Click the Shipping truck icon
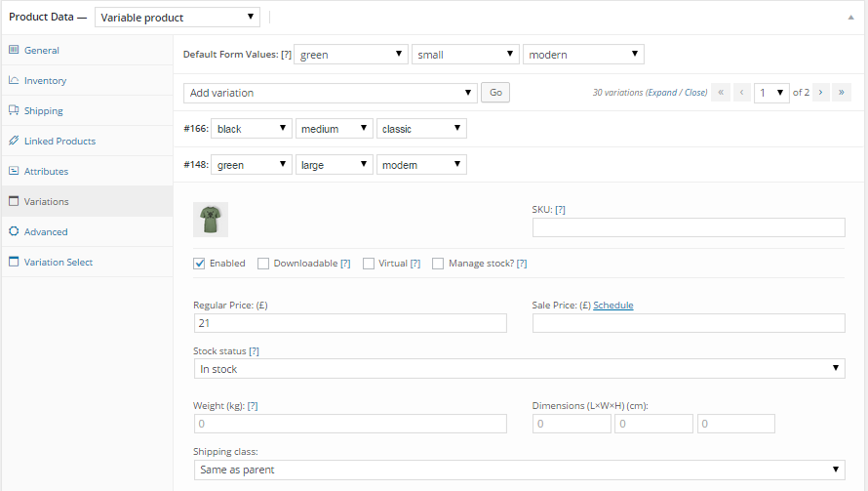This screenshot has height=491, width=868. coord(14,110)
